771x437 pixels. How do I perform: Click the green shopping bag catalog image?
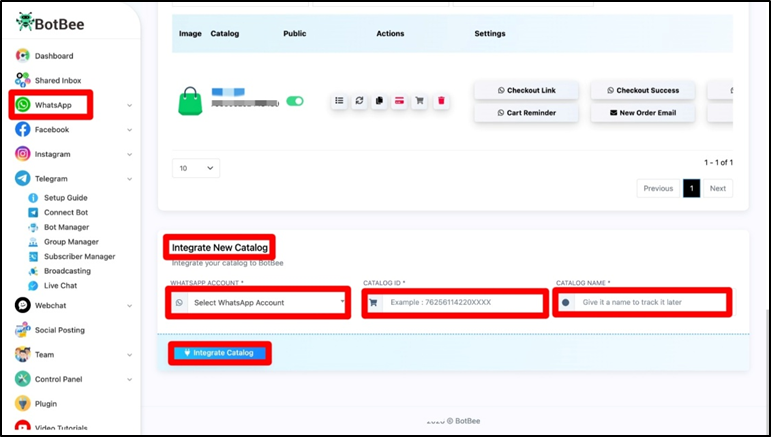[x=190, y=100]
